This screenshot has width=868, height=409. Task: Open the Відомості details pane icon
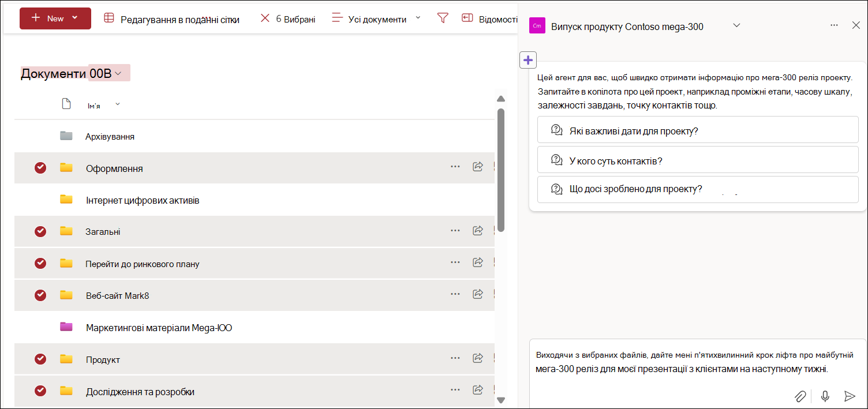(x=467, y=18)
